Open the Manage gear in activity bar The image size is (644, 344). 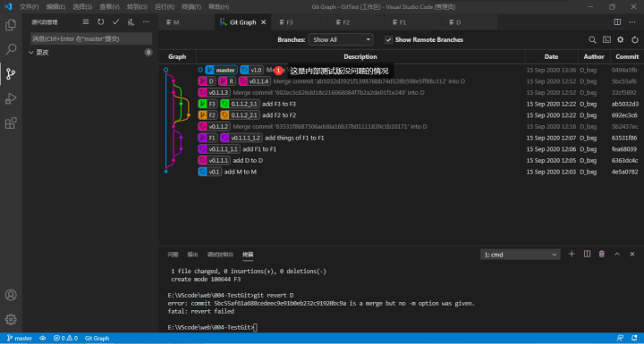[x=11, y=319]
